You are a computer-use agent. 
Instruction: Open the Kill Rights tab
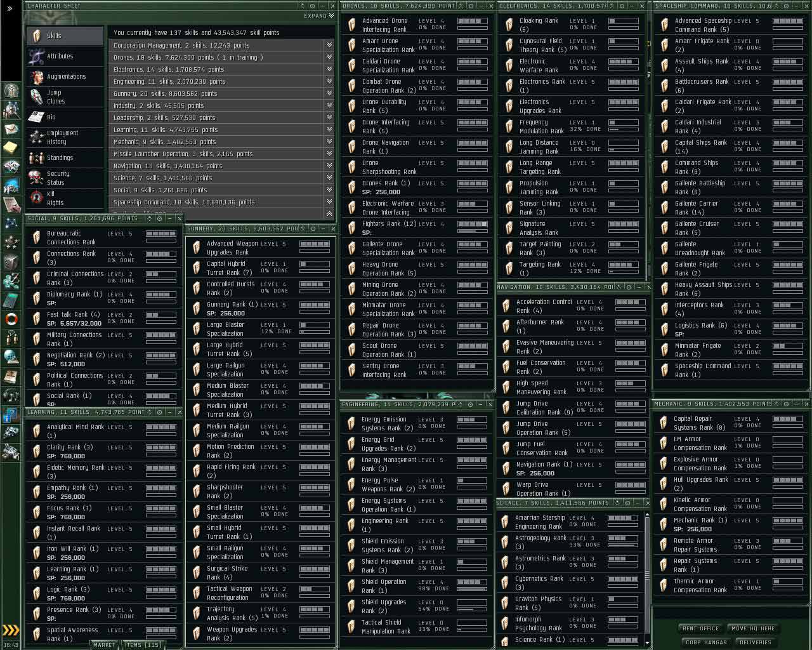click(x=65, y=198)
